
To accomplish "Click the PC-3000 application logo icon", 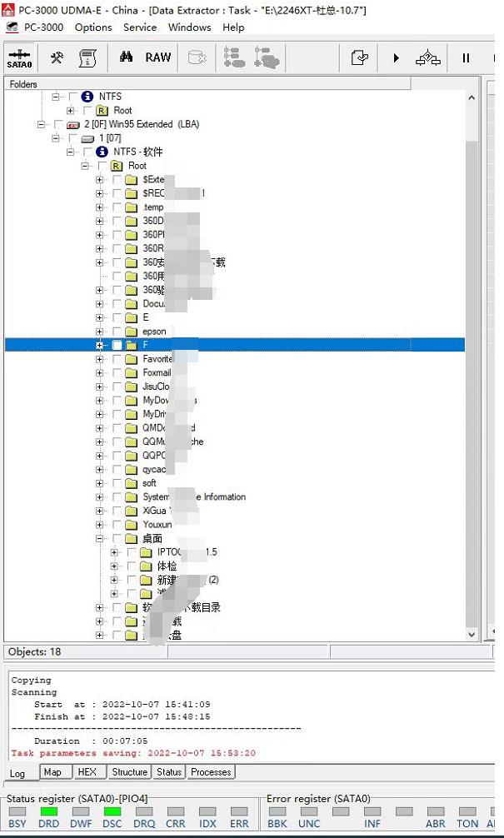I will click(9, 10).
